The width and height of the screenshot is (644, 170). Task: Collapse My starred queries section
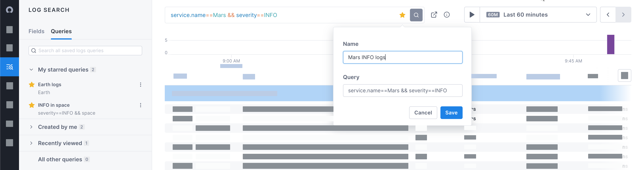tap(31, 70)
